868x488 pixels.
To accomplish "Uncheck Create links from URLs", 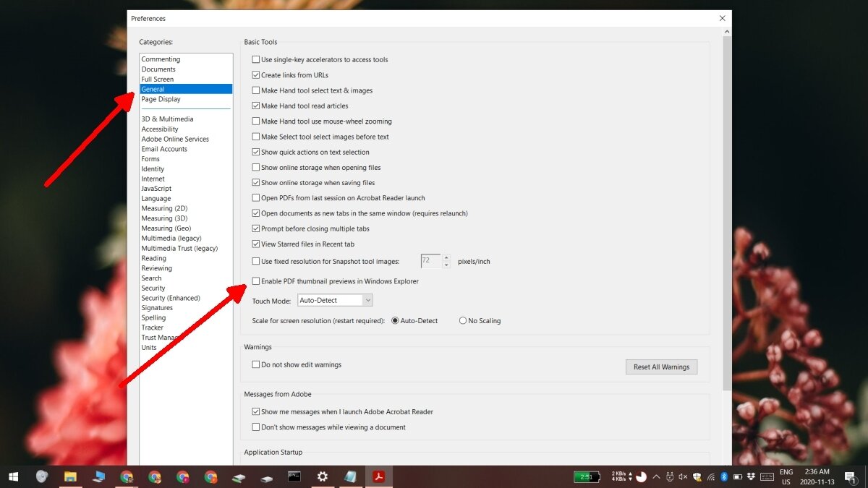I will pyautogui.click(x=256, y=75).
